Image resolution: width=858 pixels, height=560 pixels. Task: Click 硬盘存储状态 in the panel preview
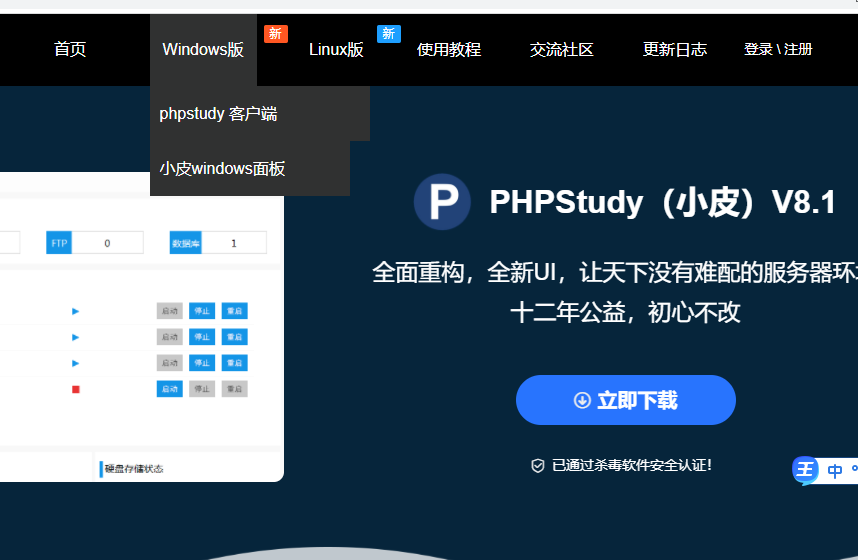(x=134, y=469)
